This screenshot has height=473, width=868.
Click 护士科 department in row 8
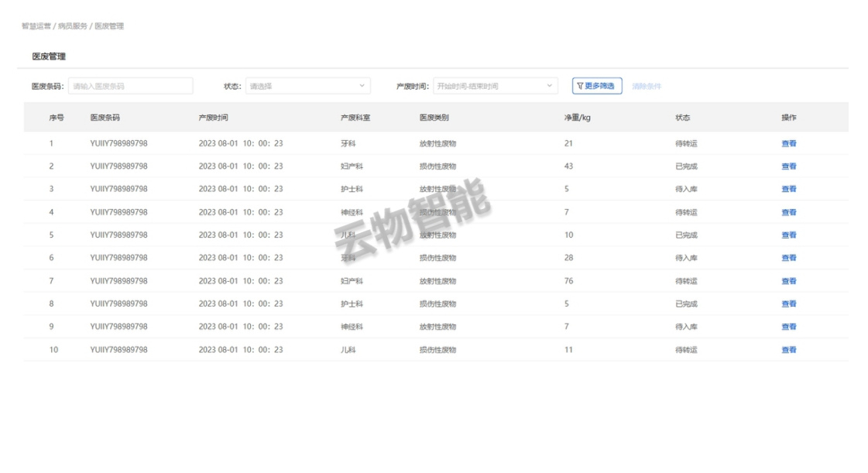[352, 303]
